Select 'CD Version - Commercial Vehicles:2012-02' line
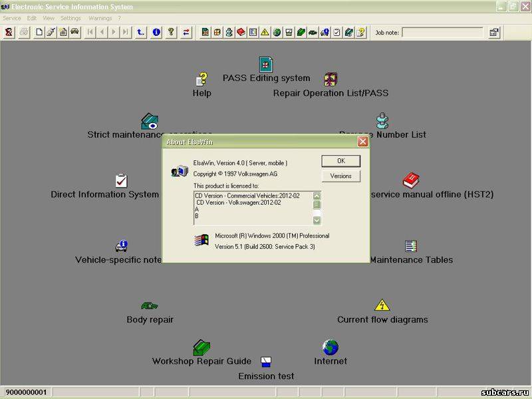The width and height of the screenshot is (532, 399). [x=247, y=196]
